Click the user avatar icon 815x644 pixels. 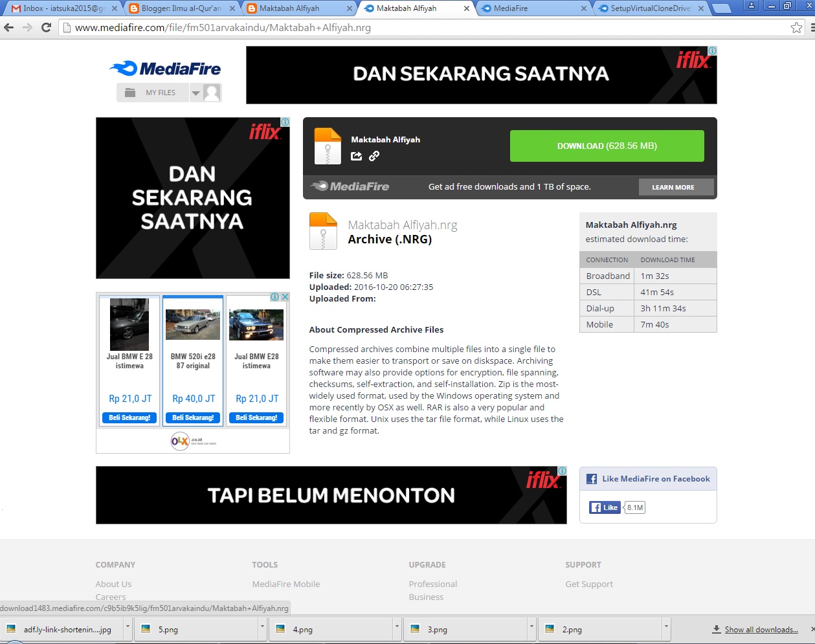212,93
